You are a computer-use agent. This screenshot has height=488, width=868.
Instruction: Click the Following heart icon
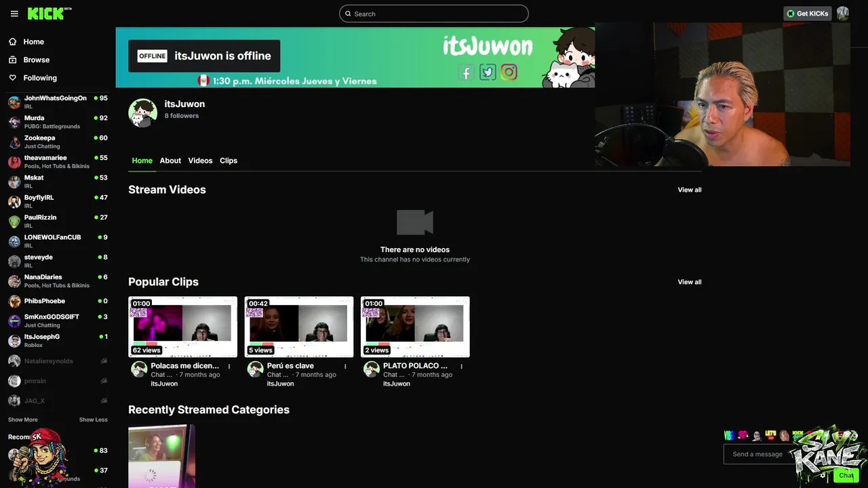[x=13, y=78]
